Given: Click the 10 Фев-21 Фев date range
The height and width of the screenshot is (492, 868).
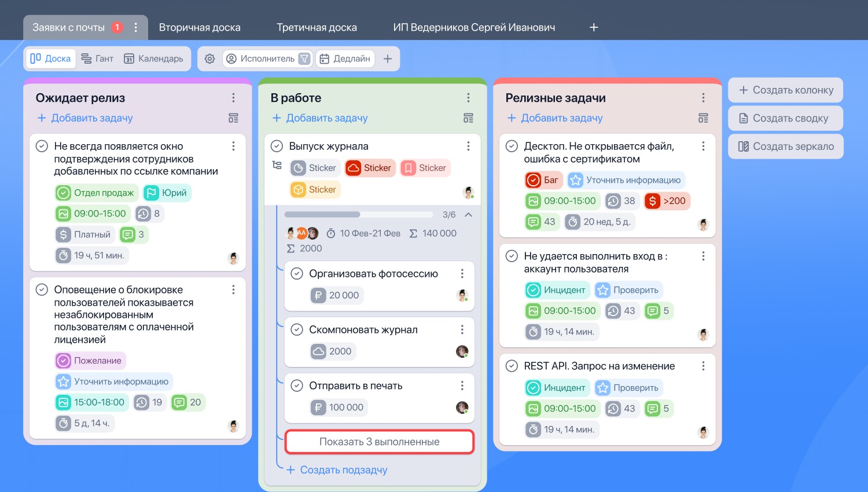Looking at the screenshot, I should click(363, 233).
